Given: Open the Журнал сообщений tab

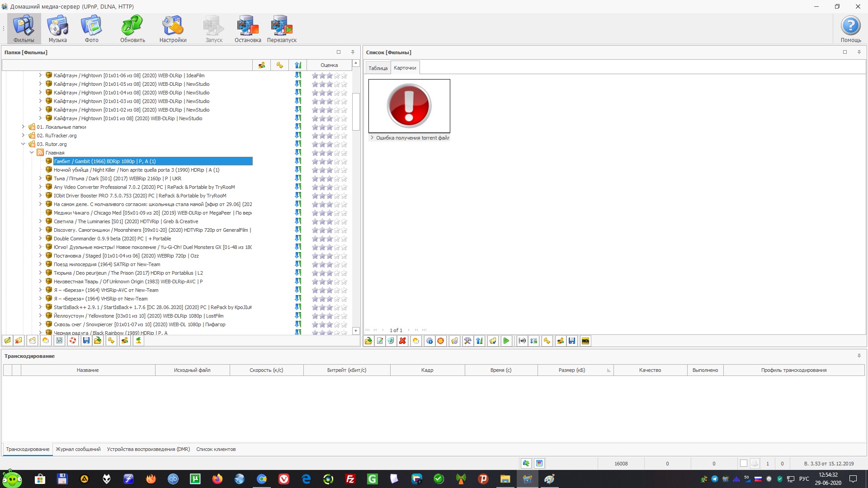Looking at the screenshot, I should tap(78, 449).
